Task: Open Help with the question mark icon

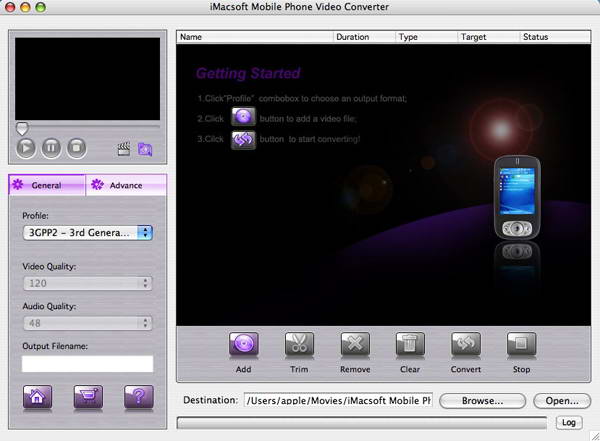Action: pyautogui.click(x=139, y=397)
